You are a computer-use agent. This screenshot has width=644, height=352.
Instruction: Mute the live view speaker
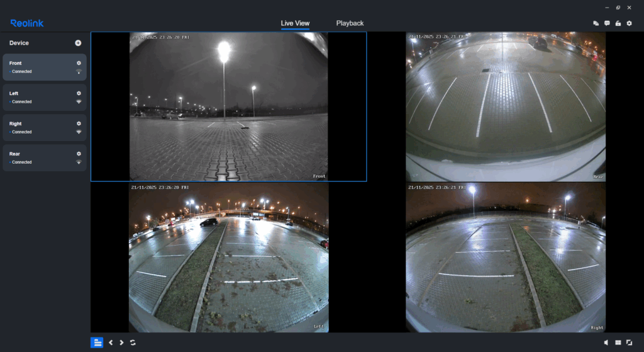(x=606, y=343)
